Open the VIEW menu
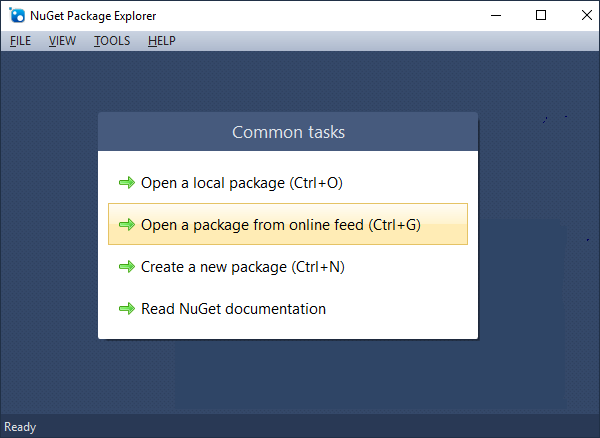The width and height of the screenshot is (600, 438). (x=62, y=41)
